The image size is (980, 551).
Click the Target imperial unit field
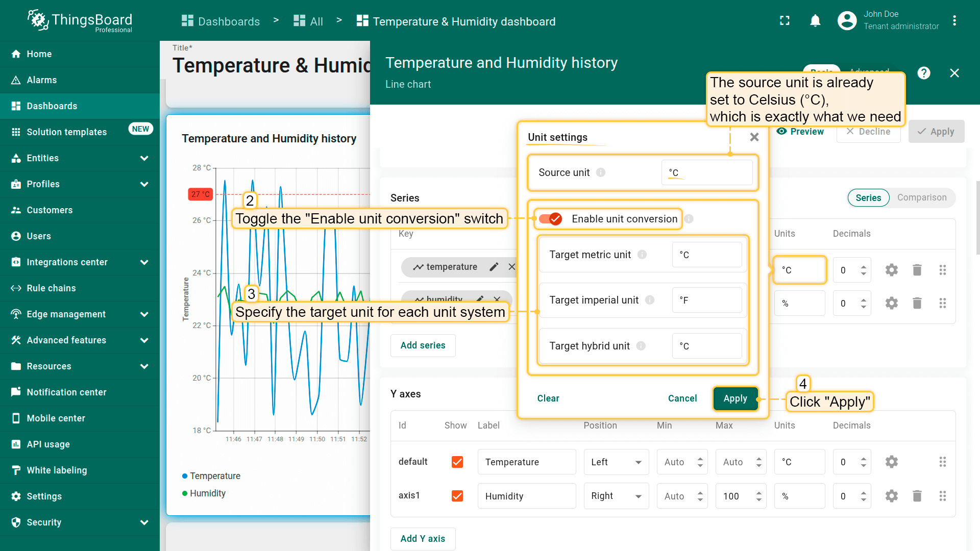[x=707, y=300]
